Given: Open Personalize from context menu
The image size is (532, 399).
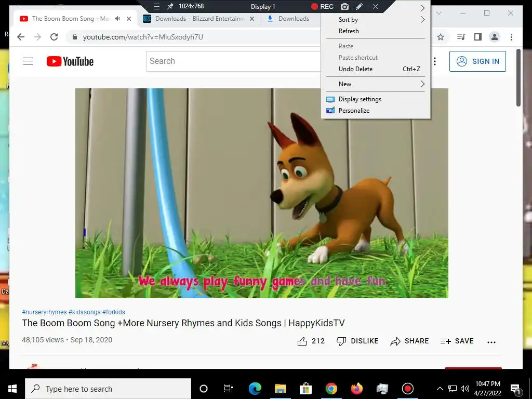Looking at the screenshot, I should 376,111.
